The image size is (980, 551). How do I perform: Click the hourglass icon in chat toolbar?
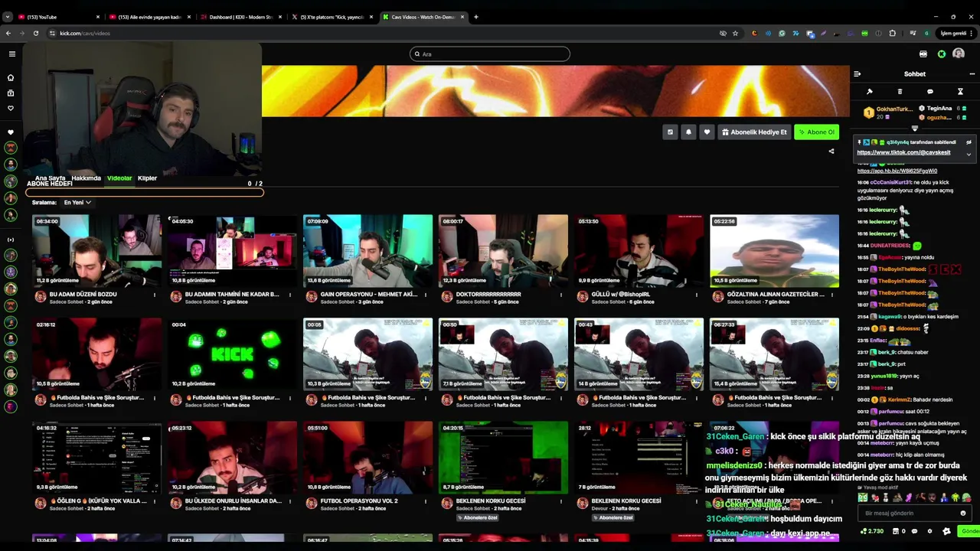(x=960, y=92)
